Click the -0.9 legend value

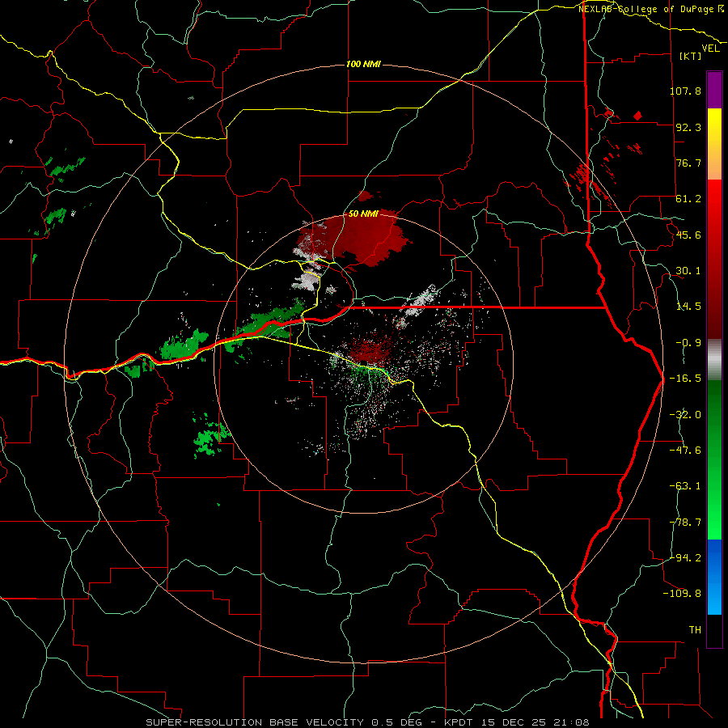point(688,343)
